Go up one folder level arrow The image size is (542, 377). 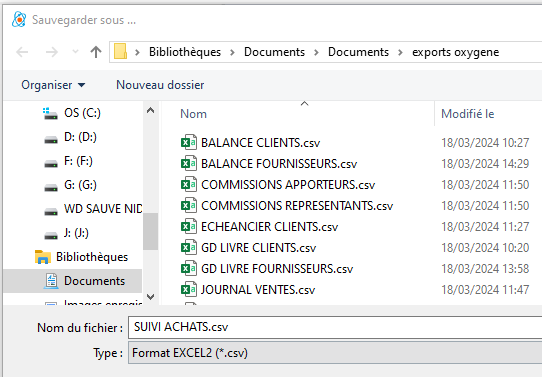[x=96, y=52]
